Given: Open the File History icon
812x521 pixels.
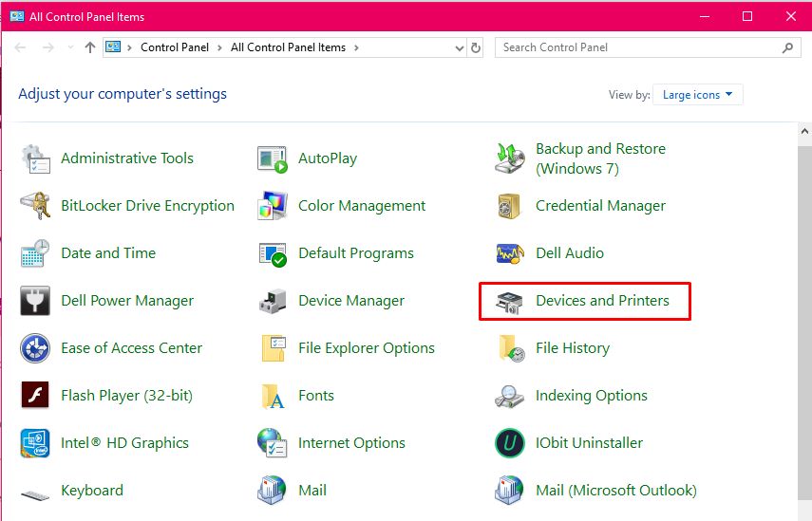Looking at the screenshot, I should coord(511,348).
